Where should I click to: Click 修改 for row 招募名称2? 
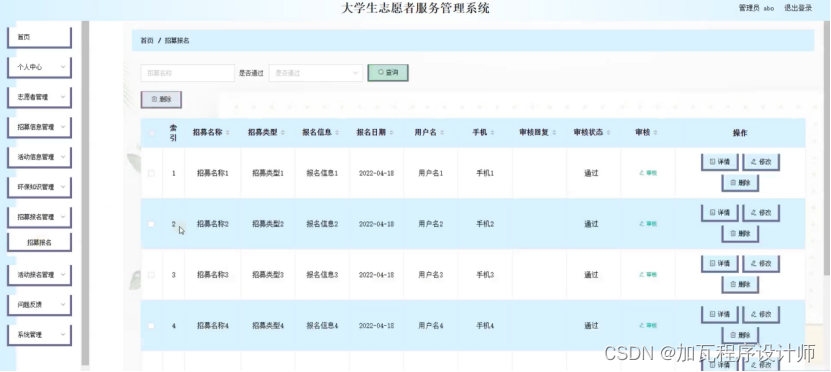761,213
